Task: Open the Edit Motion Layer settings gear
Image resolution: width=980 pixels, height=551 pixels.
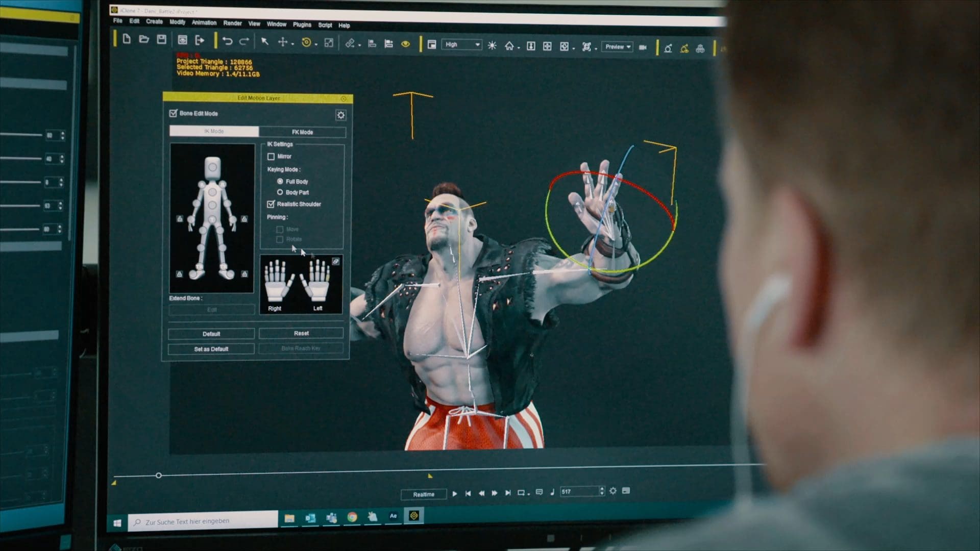Action: pyautogui.click(x=341, y=115)
